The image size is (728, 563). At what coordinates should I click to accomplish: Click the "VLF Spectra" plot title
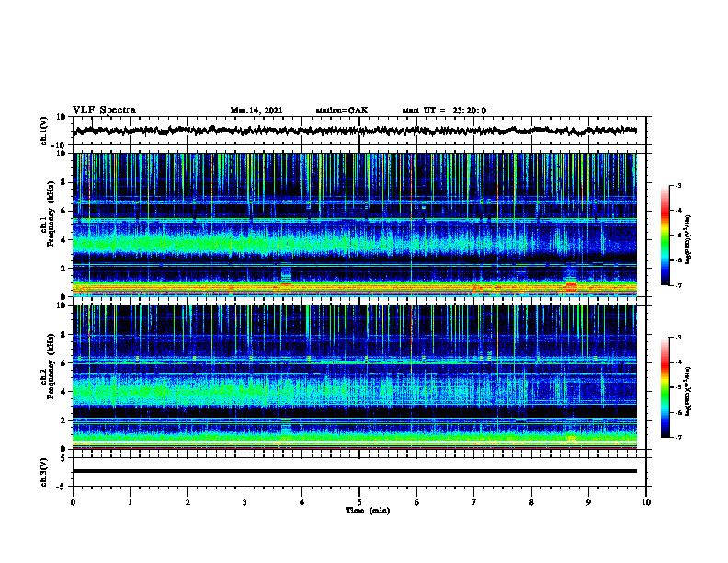(104, 110)
